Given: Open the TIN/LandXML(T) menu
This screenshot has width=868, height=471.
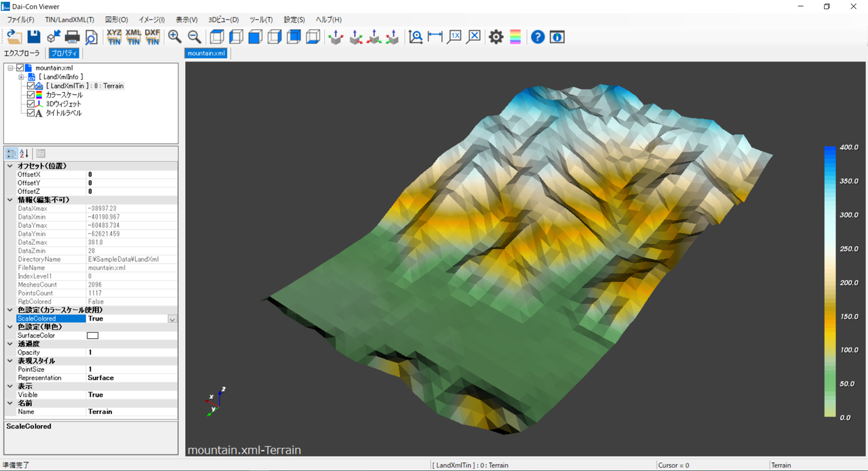Looking at the screenshot, I should pos(69,20).
